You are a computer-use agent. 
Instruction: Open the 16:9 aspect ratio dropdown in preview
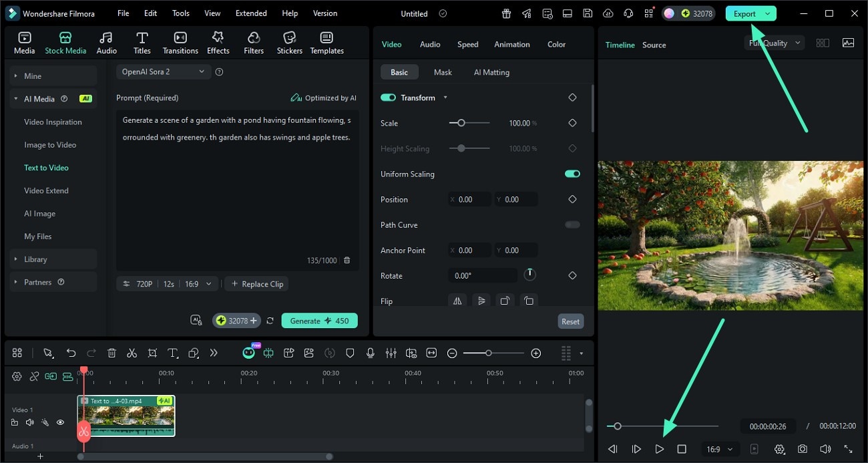tap(719, 449)
